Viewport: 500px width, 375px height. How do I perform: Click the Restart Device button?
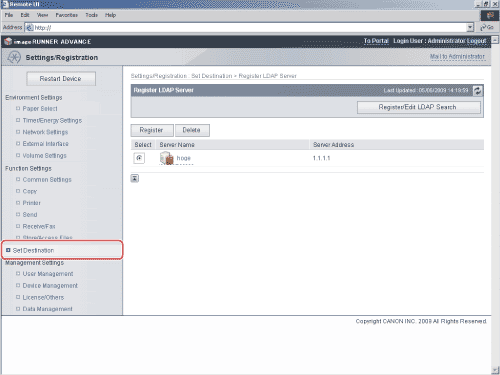pos(61,79)
